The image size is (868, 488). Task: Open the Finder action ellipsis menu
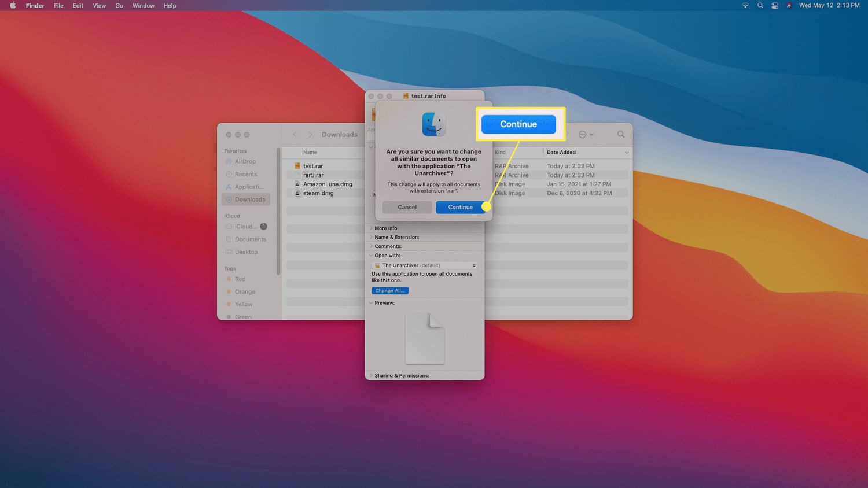(x=585, y=135)
